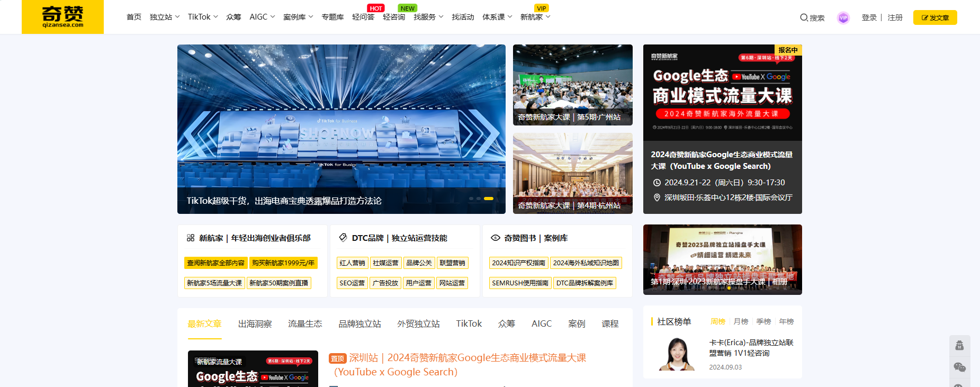Open the 社媒运营 tag
This screenshot has height=387, width=980.
385,263
